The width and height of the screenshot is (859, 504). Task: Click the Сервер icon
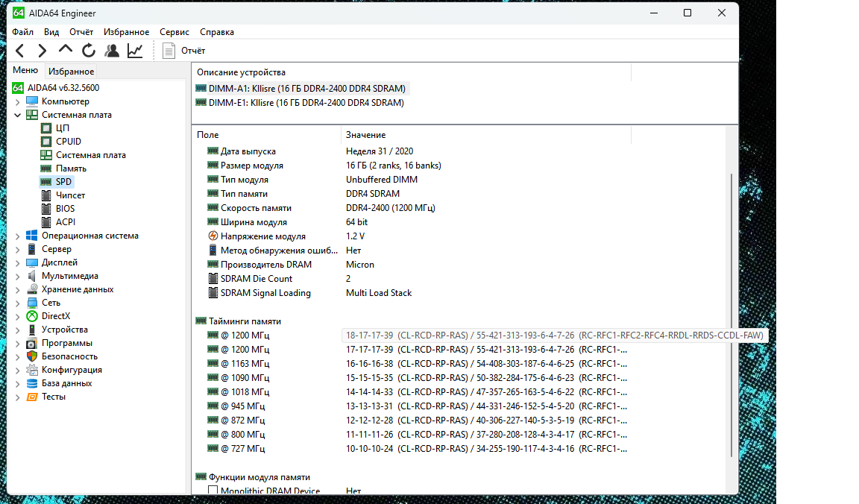click(32, 249)
